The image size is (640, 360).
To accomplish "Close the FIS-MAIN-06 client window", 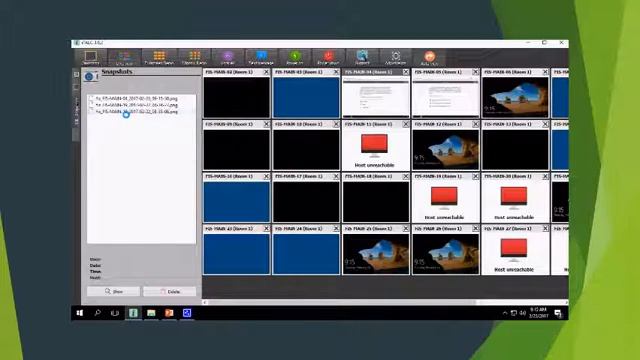I will [545, 72].
